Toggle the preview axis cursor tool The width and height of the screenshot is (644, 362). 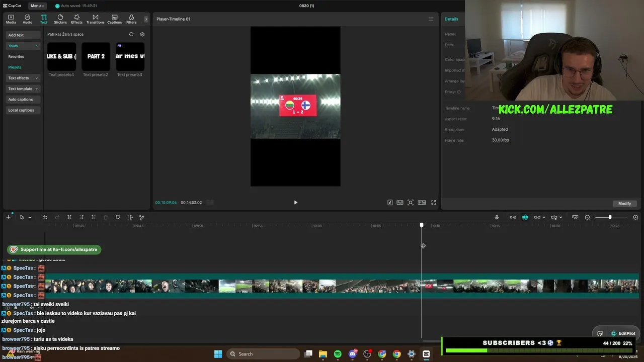pos(554,217)
